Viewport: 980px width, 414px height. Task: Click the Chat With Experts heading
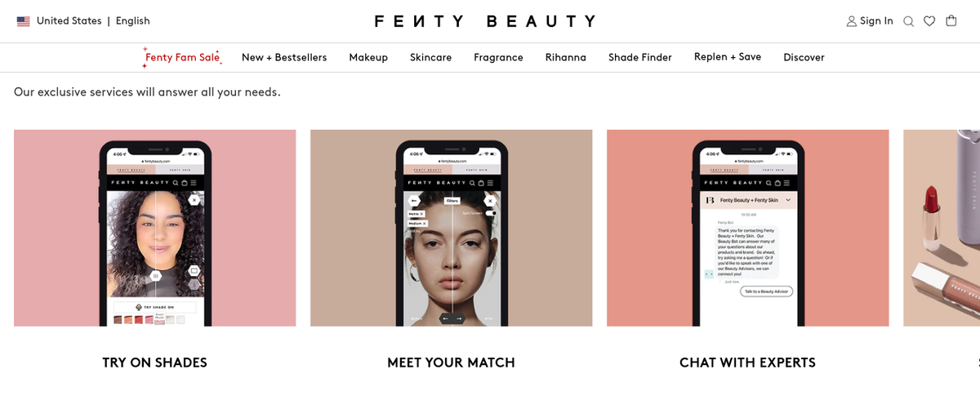tap(747, 363)
